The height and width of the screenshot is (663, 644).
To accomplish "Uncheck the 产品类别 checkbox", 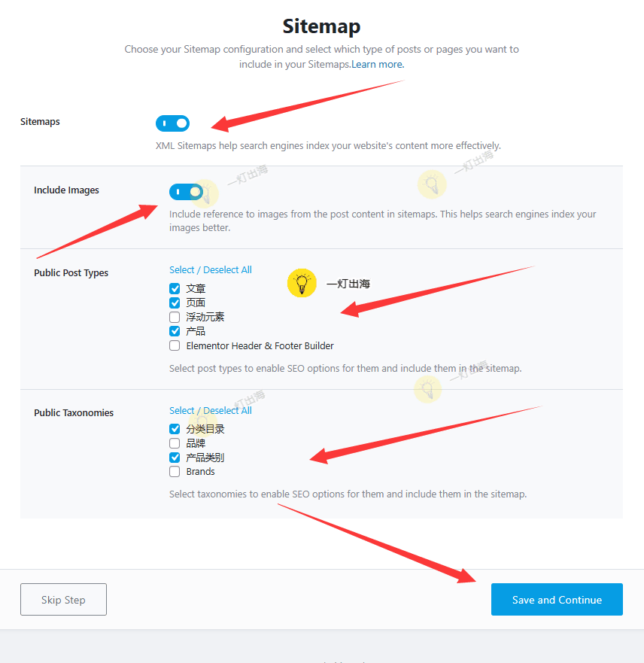I will (x=175, y=458).
